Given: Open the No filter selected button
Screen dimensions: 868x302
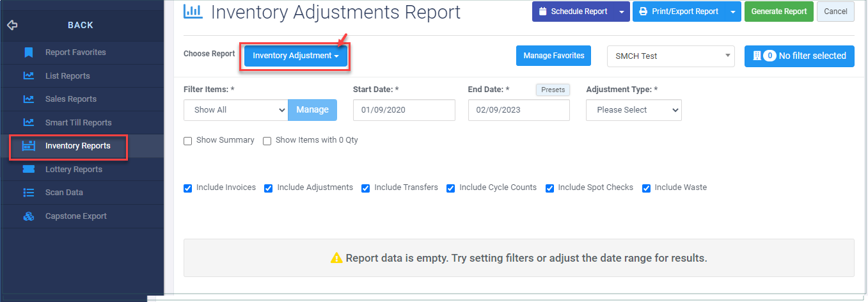Looking at the screenshot, I should coord(800,56).
